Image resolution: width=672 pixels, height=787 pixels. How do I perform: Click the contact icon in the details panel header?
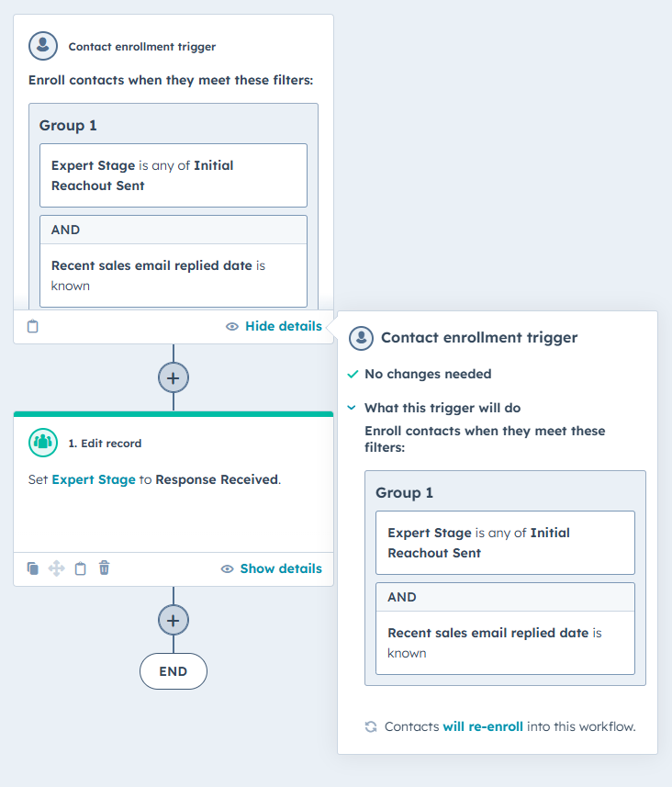click(362, 337)
